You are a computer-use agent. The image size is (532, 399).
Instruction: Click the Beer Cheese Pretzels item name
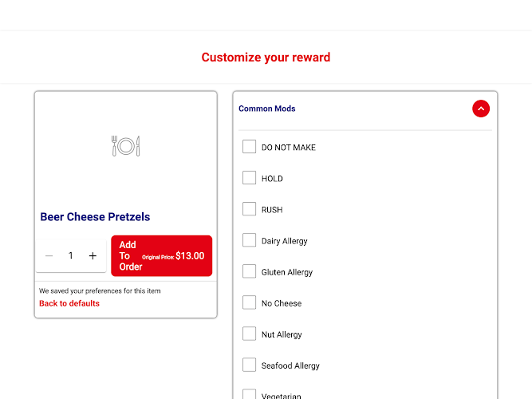(x=95, y=216)
